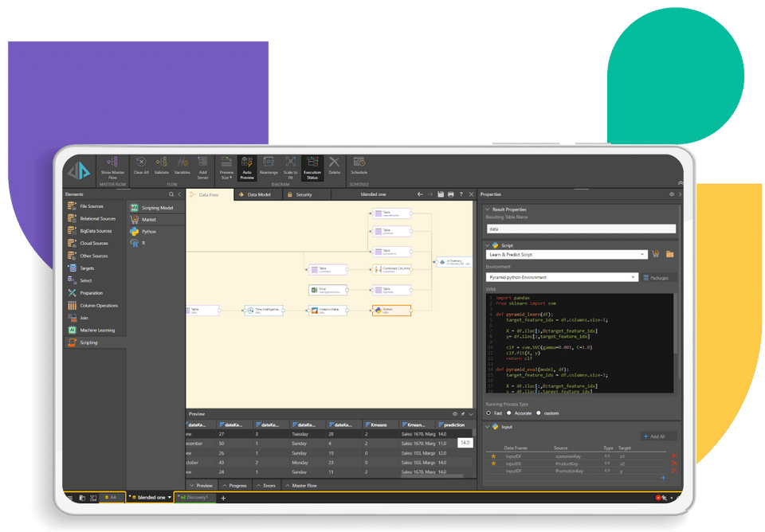The image size is (765, 532).
Task: Remove the customerKey input row
Action: [x=674, y=456]
